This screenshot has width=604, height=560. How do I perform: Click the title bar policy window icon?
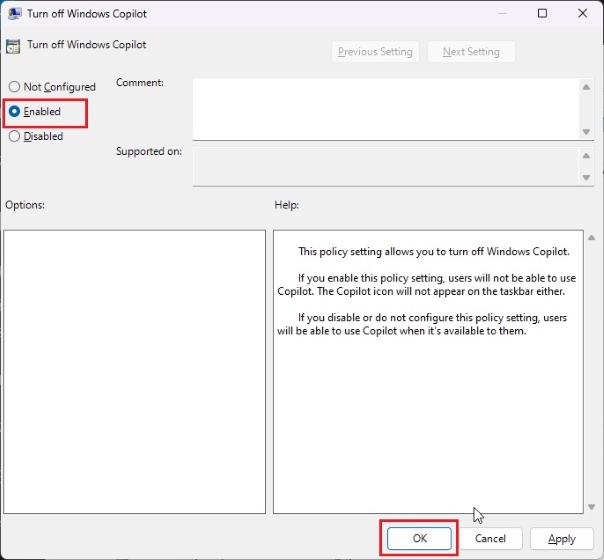point(15,14)
